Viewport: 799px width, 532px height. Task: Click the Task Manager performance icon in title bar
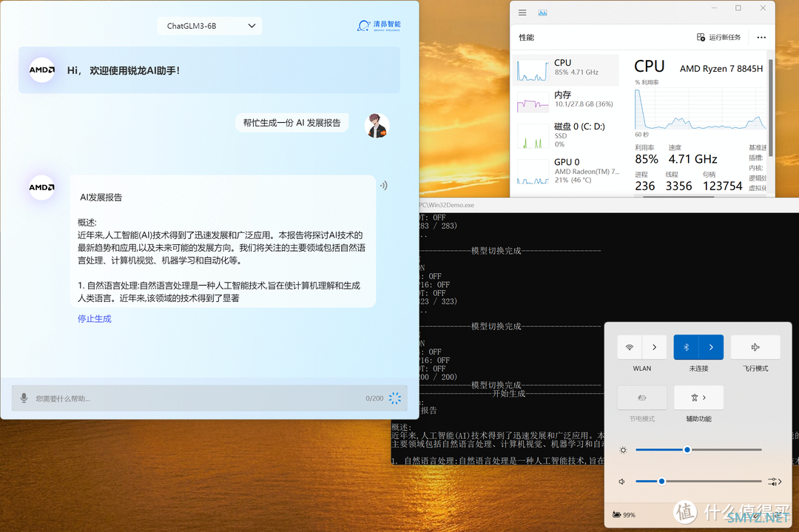[543, 13]
